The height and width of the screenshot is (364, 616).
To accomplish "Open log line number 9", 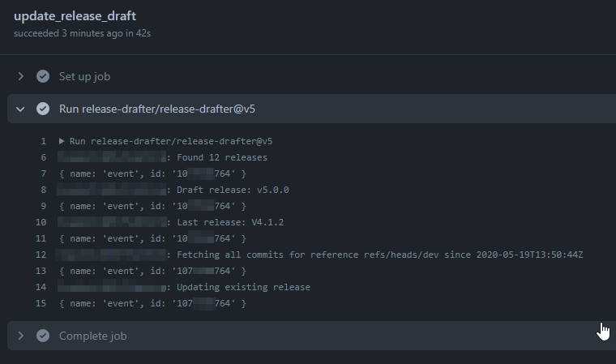I will click(x=43, y=206).
